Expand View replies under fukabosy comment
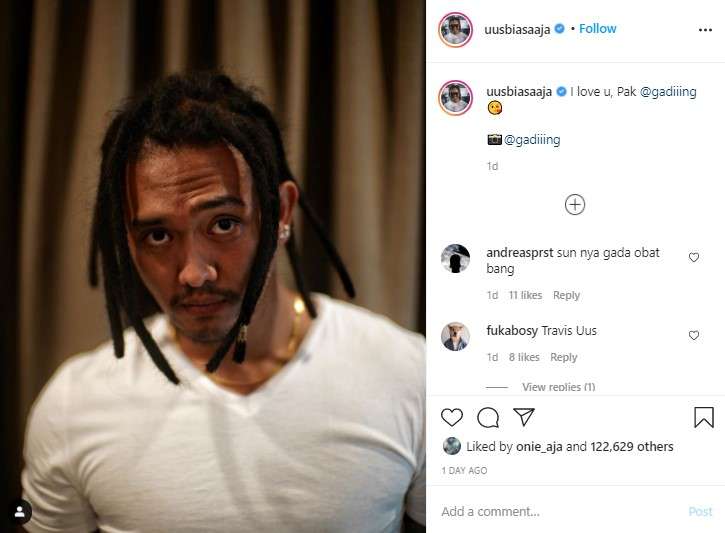Image resolution: width=725 pixels, height=533 pixels. coord(558,387)
